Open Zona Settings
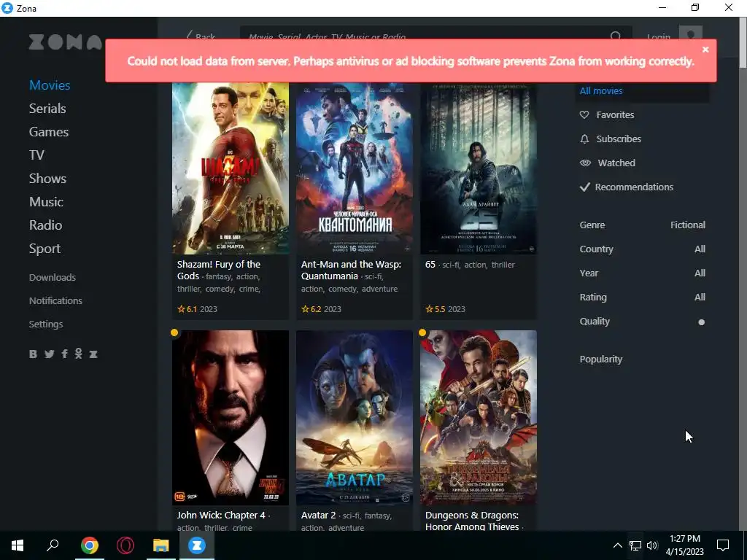Image resolution: width=747 pixels, height=560 pixels. 46,324
